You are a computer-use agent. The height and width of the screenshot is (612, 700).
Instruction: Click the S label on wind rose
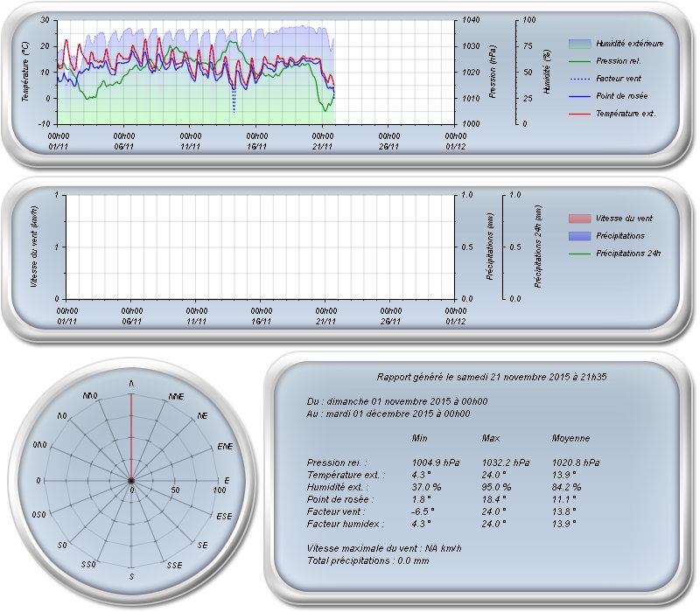131,576
